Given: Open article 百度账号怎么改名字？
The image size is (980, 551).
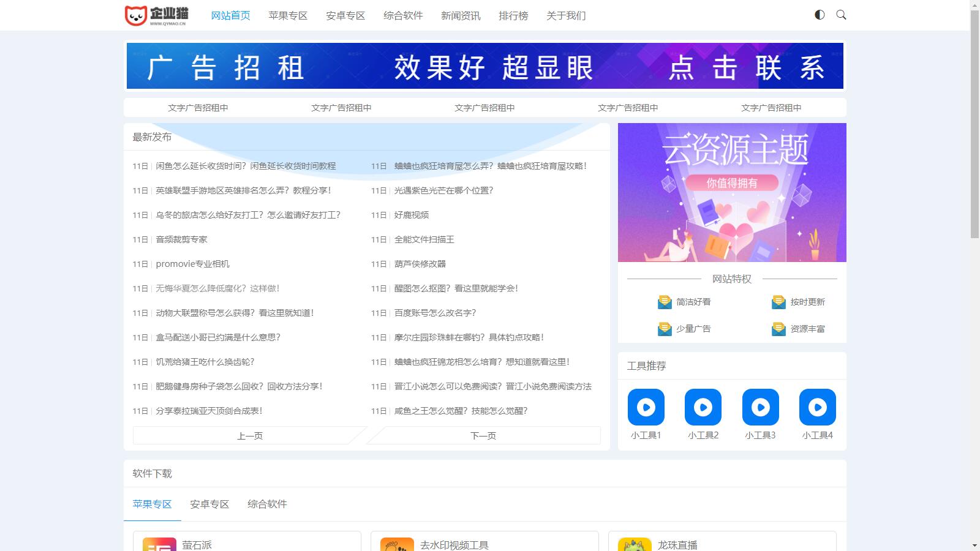Looking at the screenshot, I should pos(435,313).
